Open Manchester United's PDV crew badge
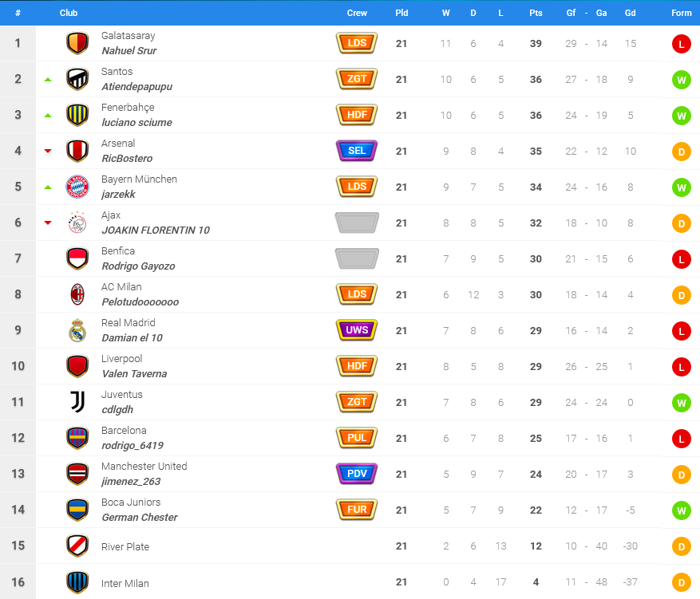 (x=357, y=474)
